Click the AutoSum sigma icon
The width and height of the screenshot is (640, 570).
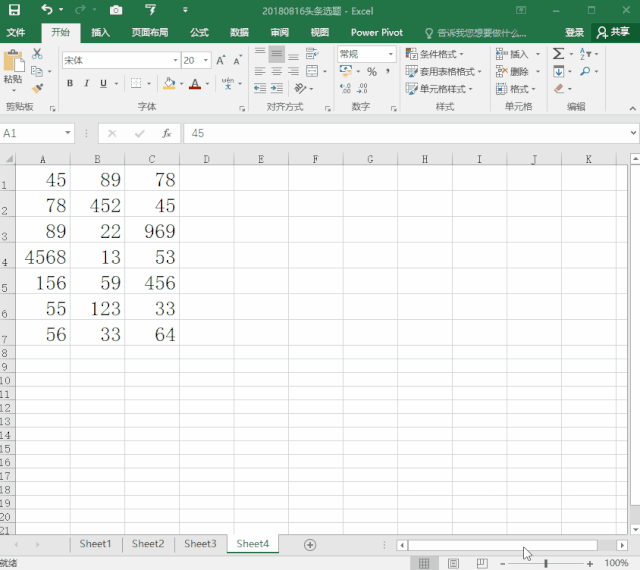558,54
